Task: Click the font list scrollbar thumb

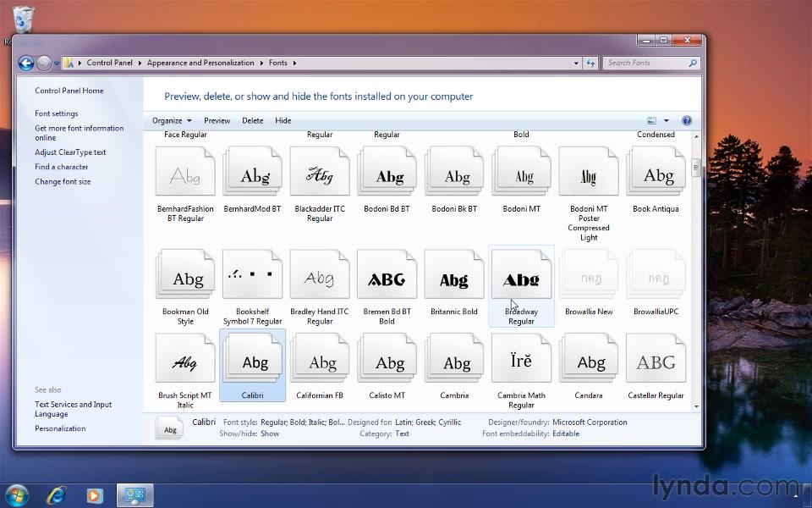Action: pos(695,168)
